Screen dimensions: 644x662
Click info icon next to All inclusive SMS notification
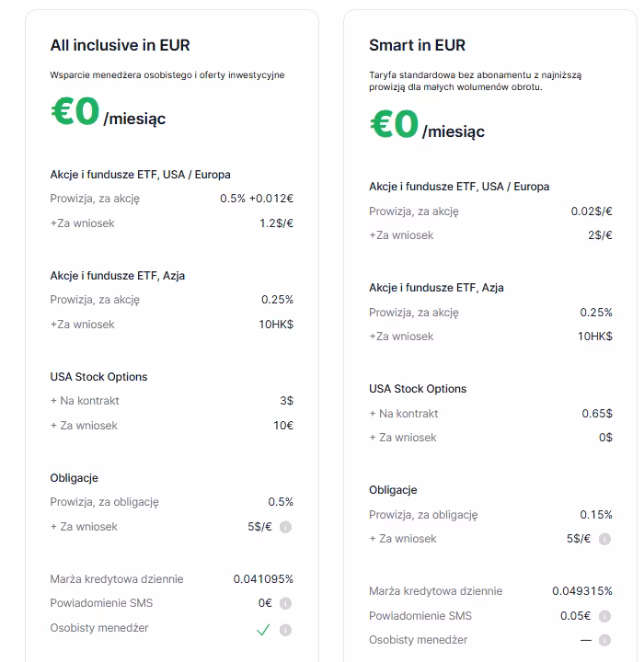[x=285, y=603]
